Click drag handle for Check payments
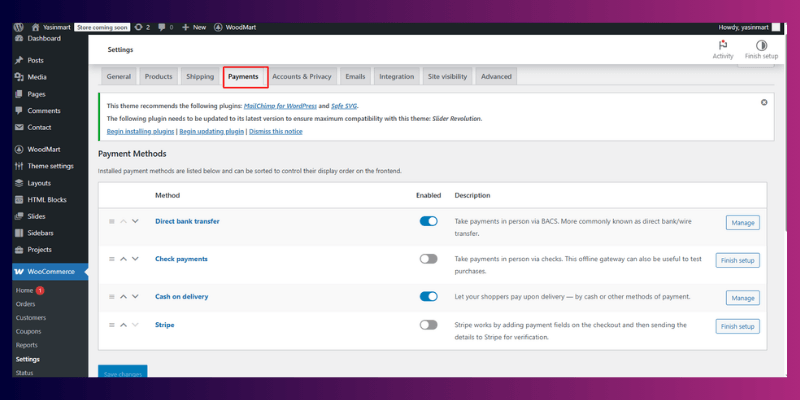 (112, 259)
